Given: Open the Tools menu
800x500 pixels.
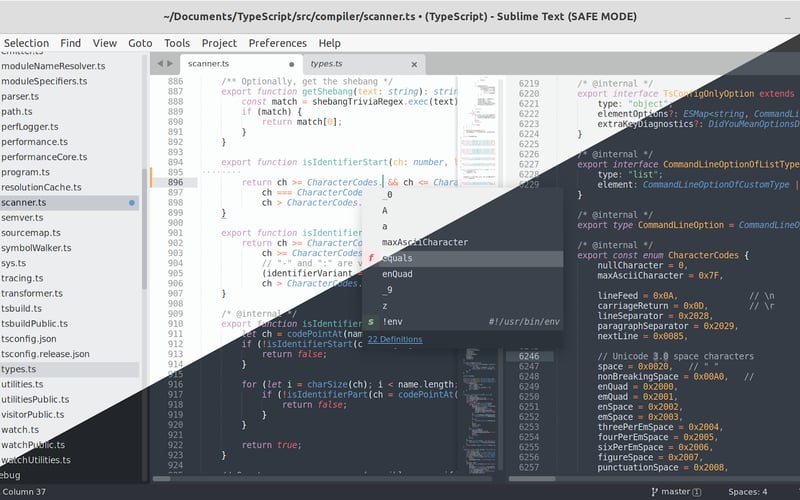Looking at the screenshot, I should (x=177, y=43).
